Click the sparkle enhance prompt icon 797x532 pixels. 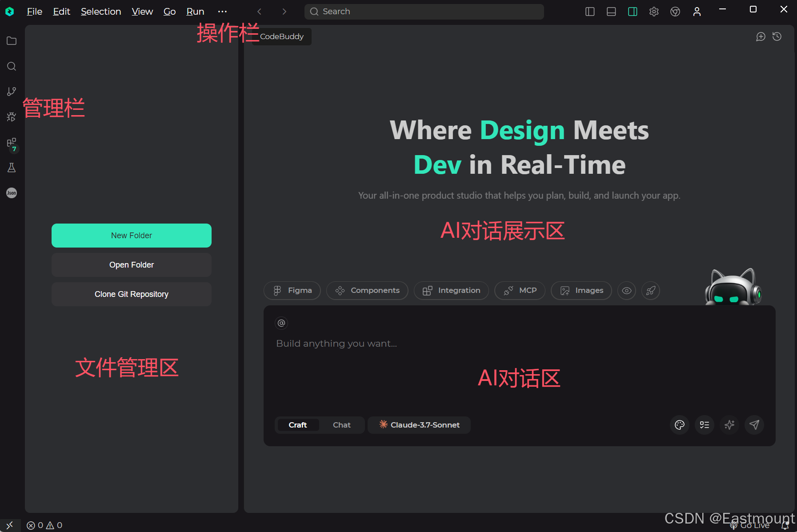[x=729, y=425]
